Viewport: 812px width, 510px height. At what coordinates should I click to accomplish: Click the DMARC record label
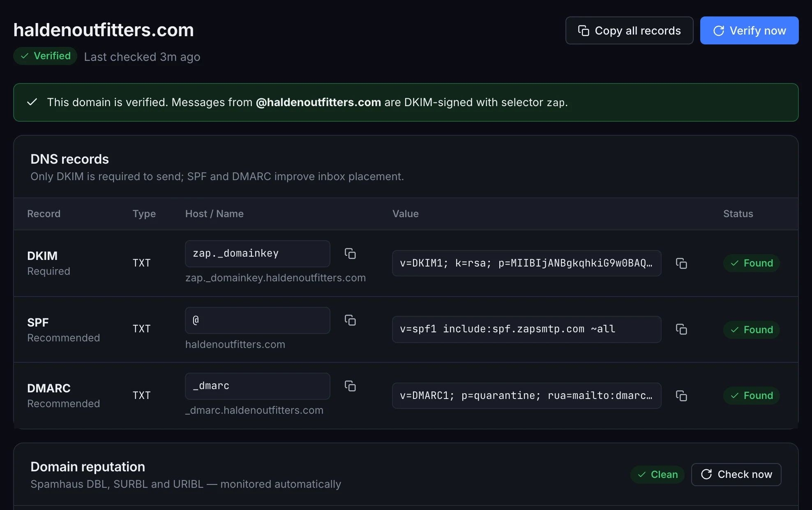pos(49,388)
